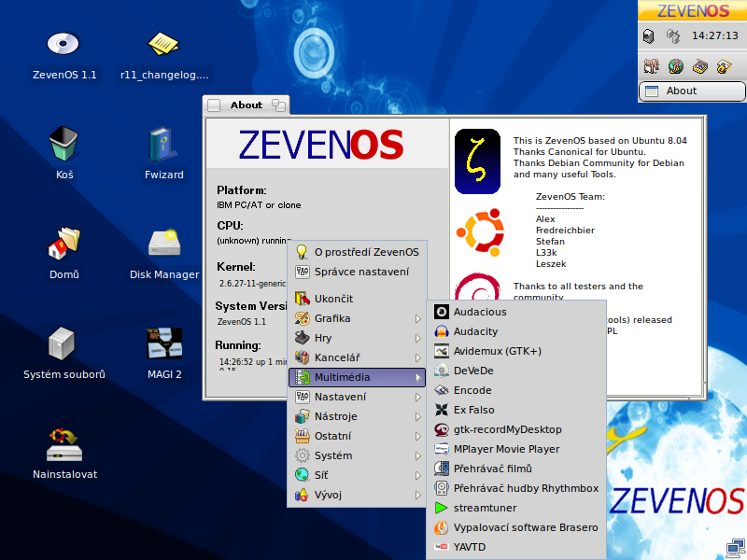Image resolution: width=747 pixels, height=560 pixels.
Task: Click the "ZevenOS Team:" heading
Action: pos(571,197)
